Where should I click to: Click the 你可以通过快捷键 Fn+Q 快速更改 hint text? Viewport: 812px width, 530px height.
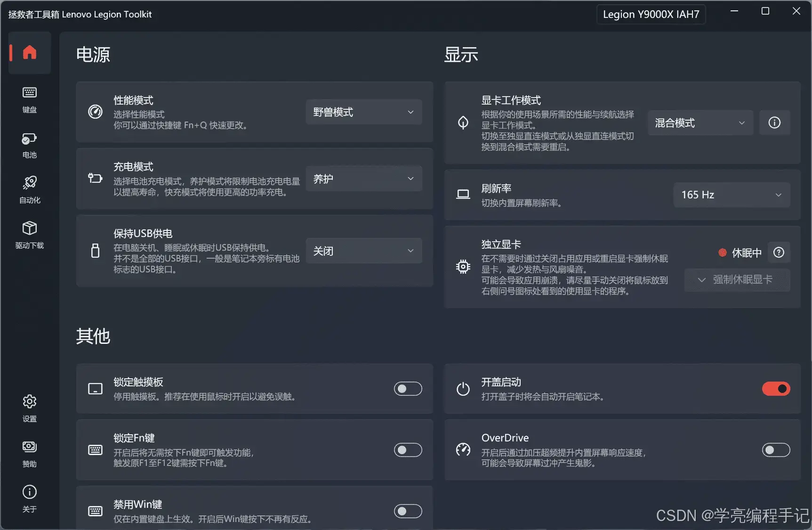180,125
